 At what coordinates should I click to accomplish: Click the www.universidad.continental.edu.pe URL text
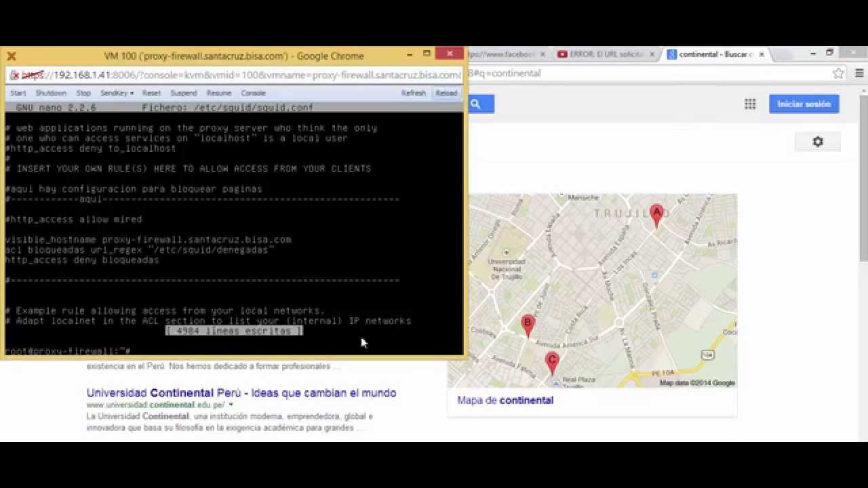155,405
